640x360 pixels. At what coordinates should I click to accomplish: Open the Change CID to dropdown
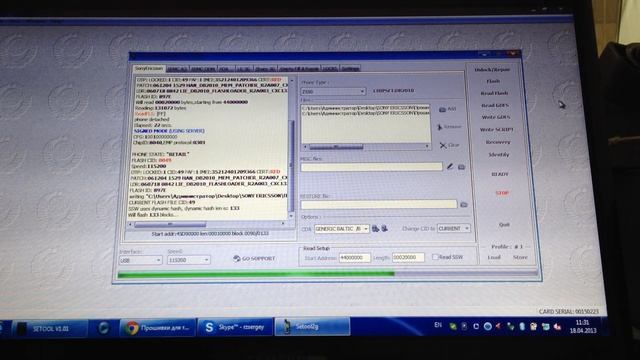tap(453, 229)
